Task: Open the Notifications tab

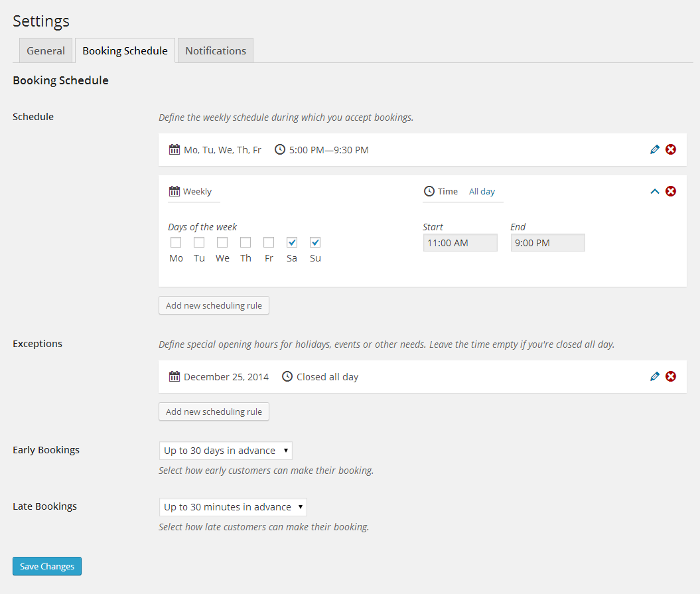Action: [x=216, y=51]
